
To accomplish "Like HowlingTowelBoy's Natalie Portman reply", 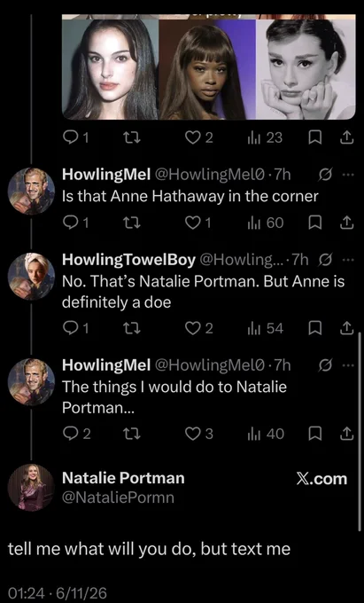I will coord(199,328).
